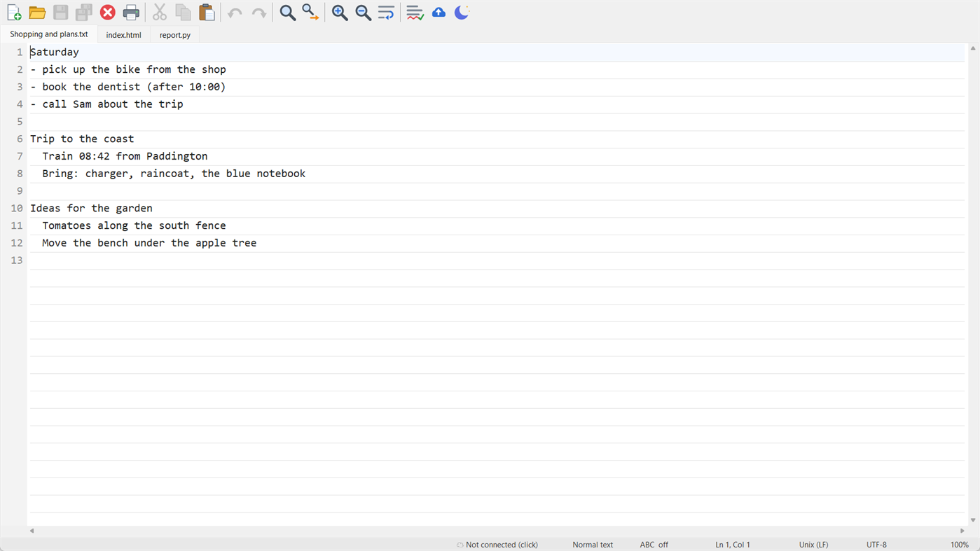Viewport: 980px width, 551px height.
Task: Click the line "Trip to the coast"
Action: tap(82, 139)
